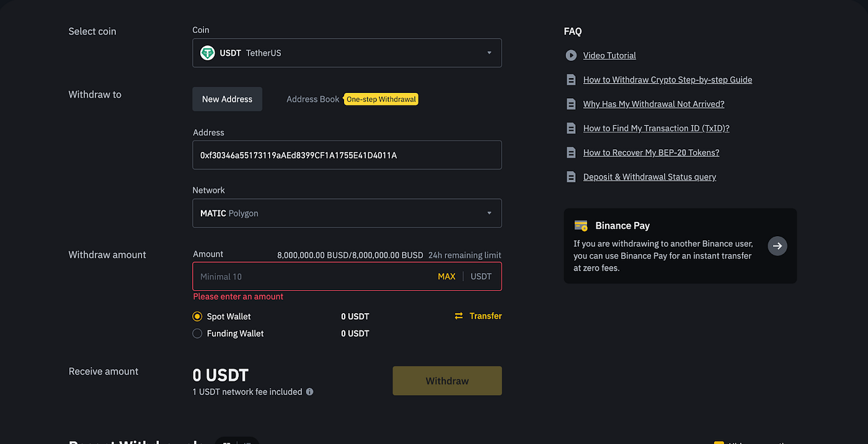Image resolution: width=868 pixels, height=444 pixels.
Task: Open Deposit & Withdrawal Status query link
Action: tap(650, 177)
